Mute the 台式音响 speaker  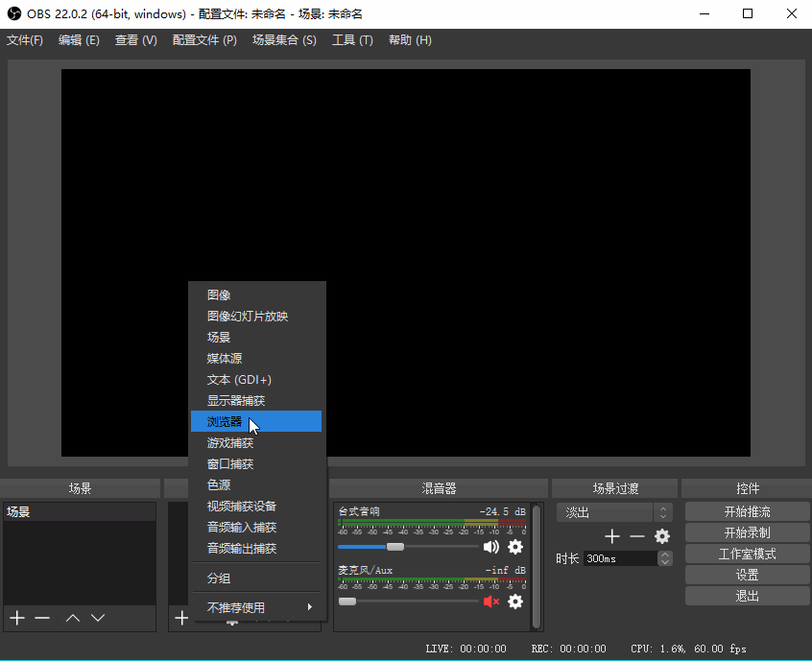[x=491, y=547]
